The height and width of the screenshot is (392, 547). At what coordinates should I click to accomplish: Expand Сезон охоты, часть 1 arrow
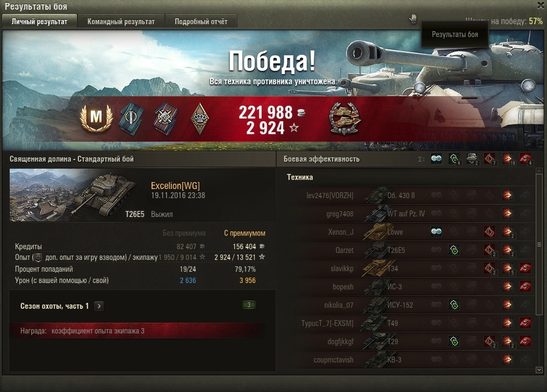coord(99,306)
